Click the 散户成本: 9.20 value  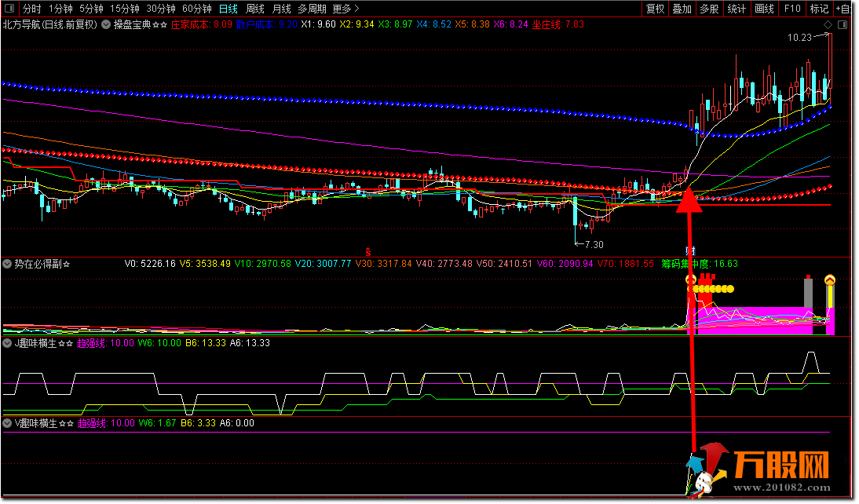click(x=267, y=24)
